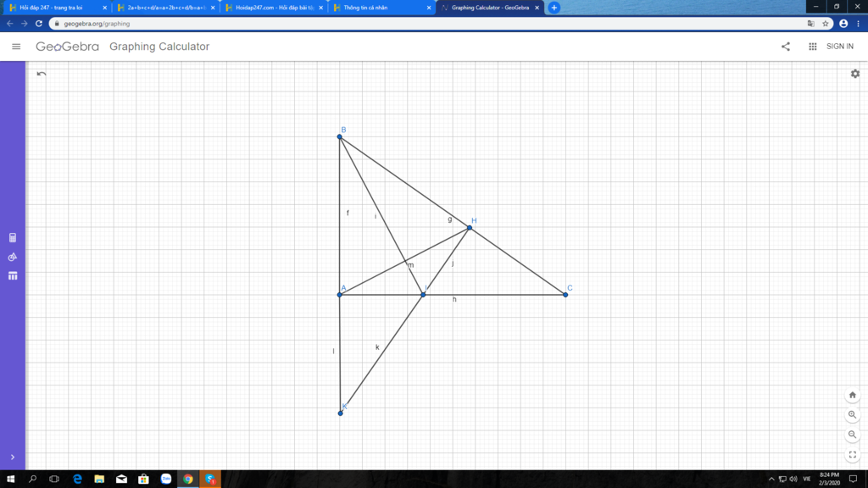Select point C on the triangle
Screen dimensions: 868x488
click(x=565, y=295)
